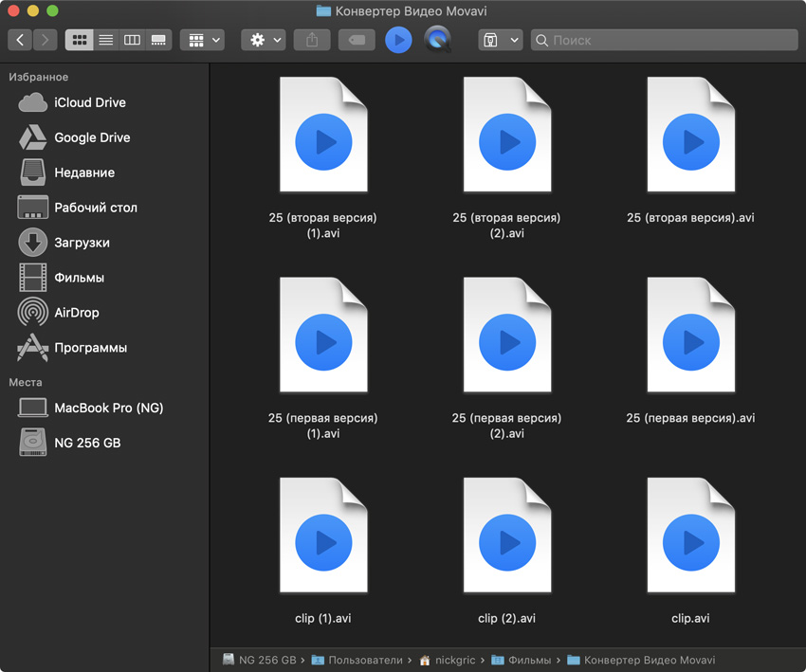
Task: Open the group-by arrangement dropdown
Action: (202, 40)
